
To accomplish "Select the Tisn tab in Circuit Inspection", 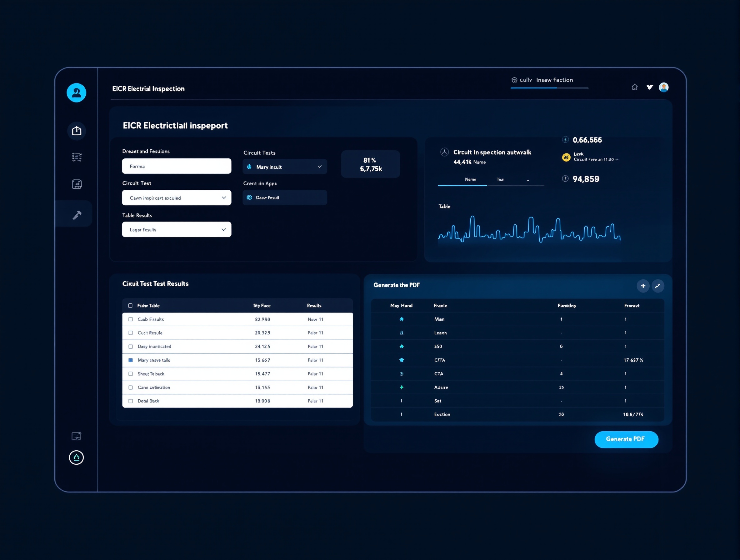I will tap(500, 179).
